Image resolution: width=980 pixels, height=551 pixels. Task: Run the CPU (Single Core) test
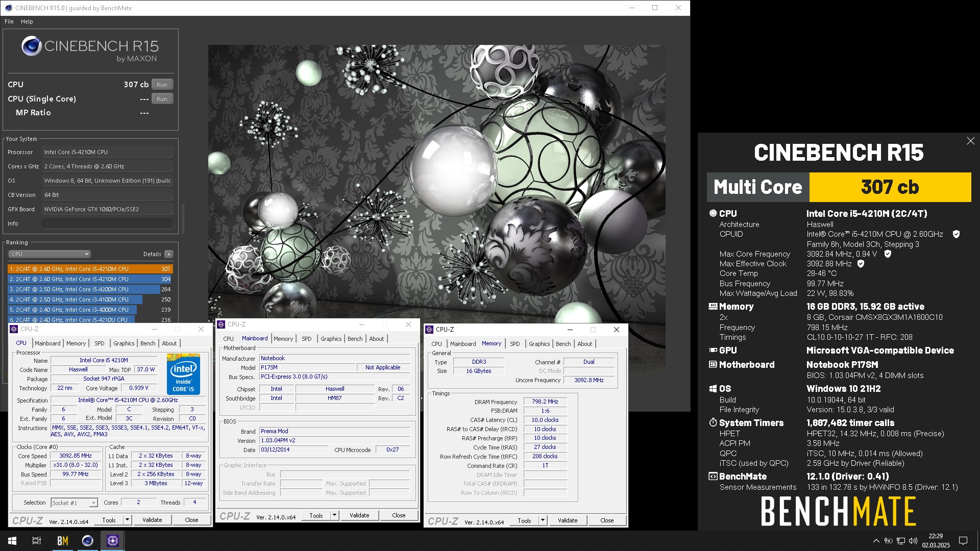[x=162, y=99]
